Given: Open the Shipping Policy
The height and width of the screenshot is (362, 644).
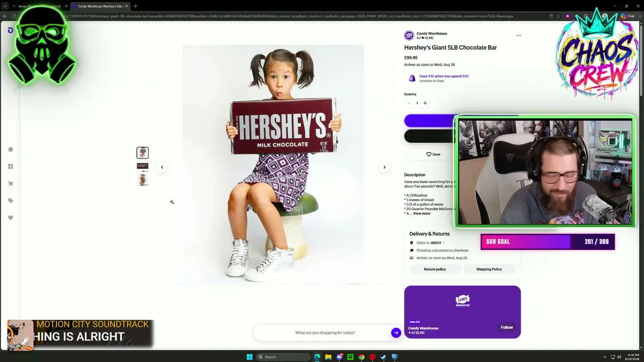Looking at the screenshot, I should click(489, 269).
